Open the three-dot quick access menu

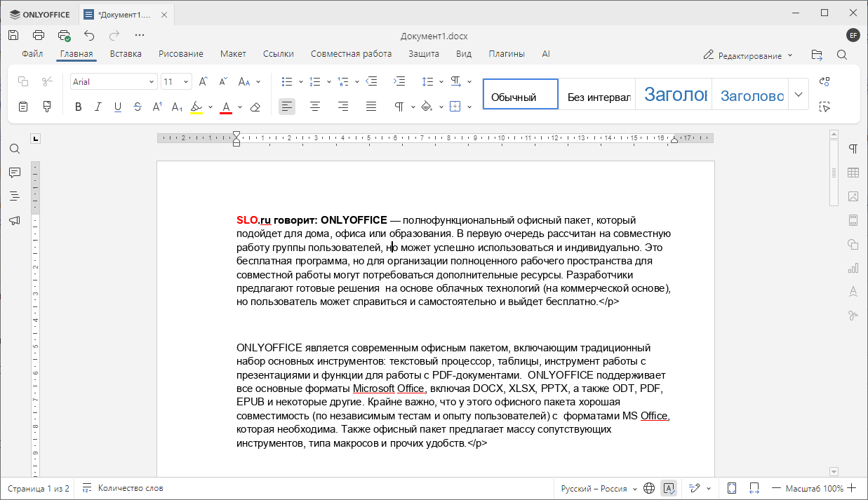click(140, 35)
